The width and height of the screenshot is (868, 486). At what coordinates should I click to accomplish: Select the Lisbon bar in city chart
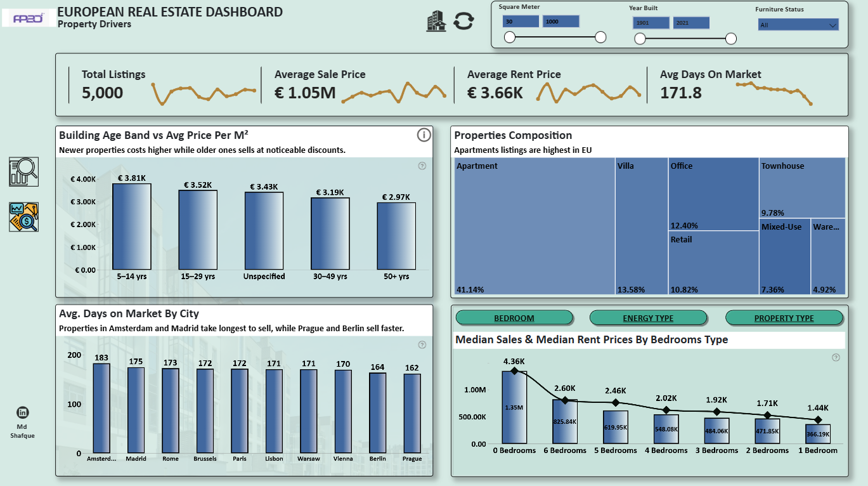point(274,412)
